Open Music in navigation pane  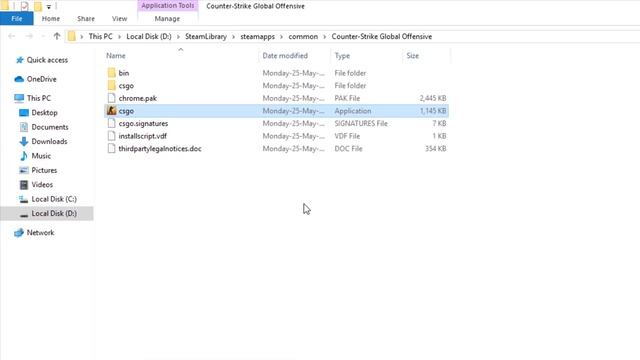(x=41, y=156)
